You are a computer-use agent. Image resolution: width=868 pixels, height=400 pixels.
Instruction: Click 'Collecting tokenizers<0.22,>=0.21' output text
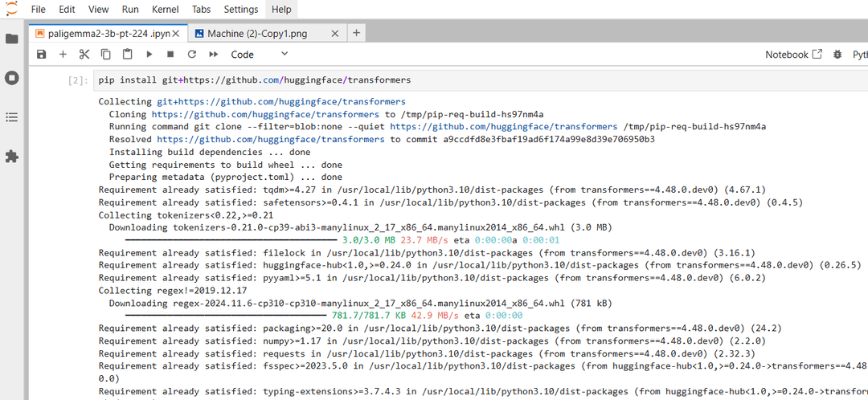click(x=186, y=215)
